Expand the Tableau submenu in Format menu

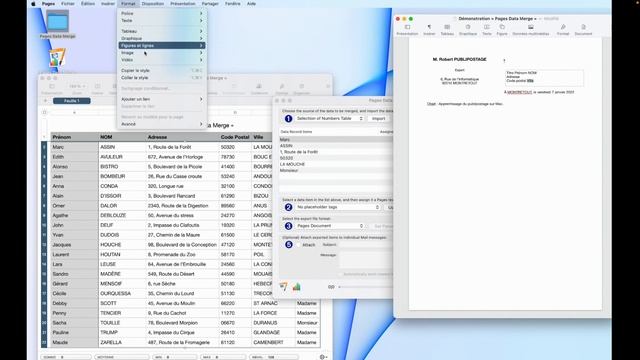pyautogui.click(x=162, y=31)
